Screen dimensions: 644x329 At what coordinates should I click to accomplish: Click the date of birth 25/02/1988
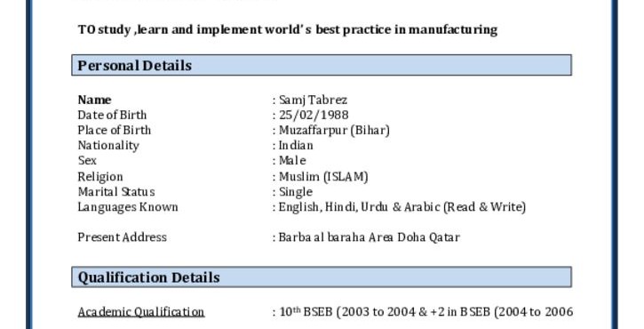click(x=314, y=115)
